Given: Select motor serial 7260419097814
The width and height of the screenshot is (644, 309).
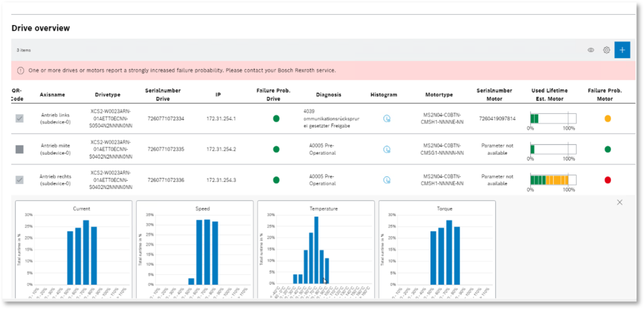Looking at the screenshot, I should (x=497, y=118).
